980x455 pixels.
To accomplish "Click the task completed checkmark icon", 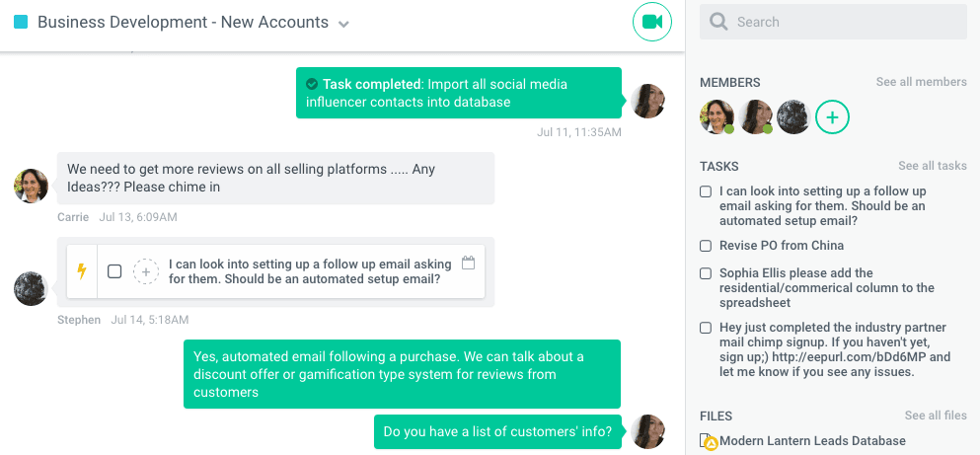I will 312,84.
